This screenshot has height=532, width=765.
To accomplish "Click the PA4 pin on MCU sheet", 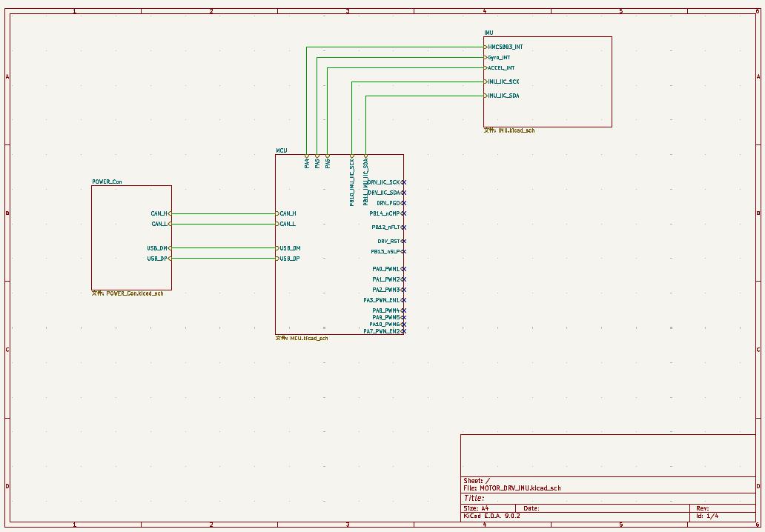I will (307, 163).
